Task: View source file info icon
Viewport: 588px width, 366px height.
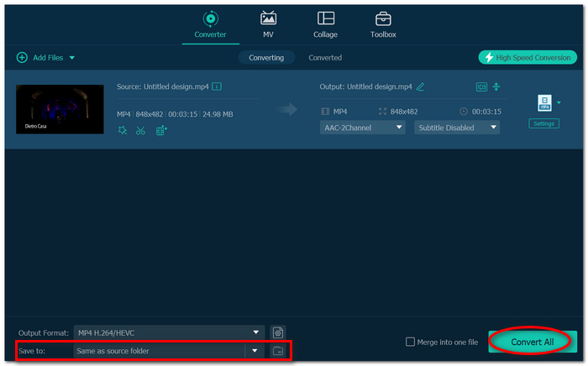Action: [217, 86]
